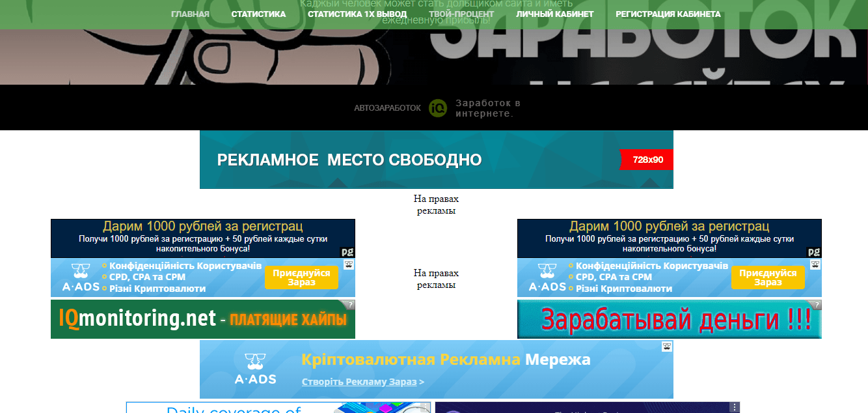The image size is (868, 413).
Task: Click pg badge on left 1000 рублей ad
Action: (348, 252)
